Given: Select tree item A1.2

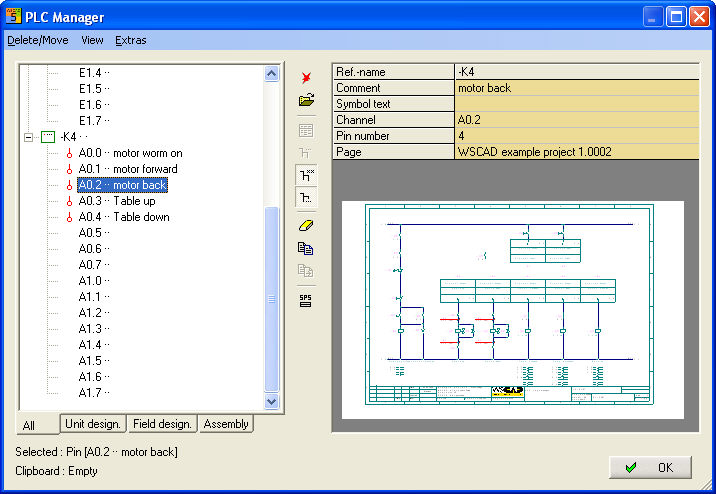Looking at the screenshot, I should click(x=94, y=313).
